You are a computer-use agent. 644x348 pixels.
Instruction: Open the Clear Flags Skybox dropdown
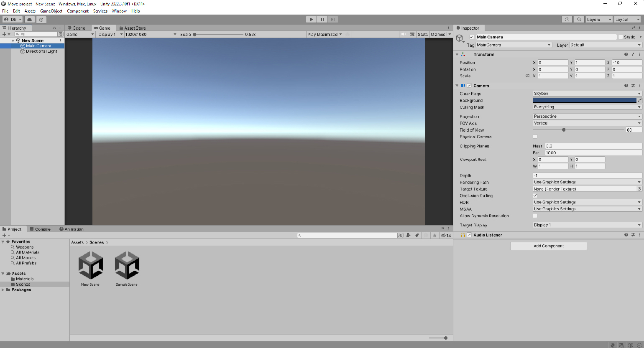click(x=587, y=94)
